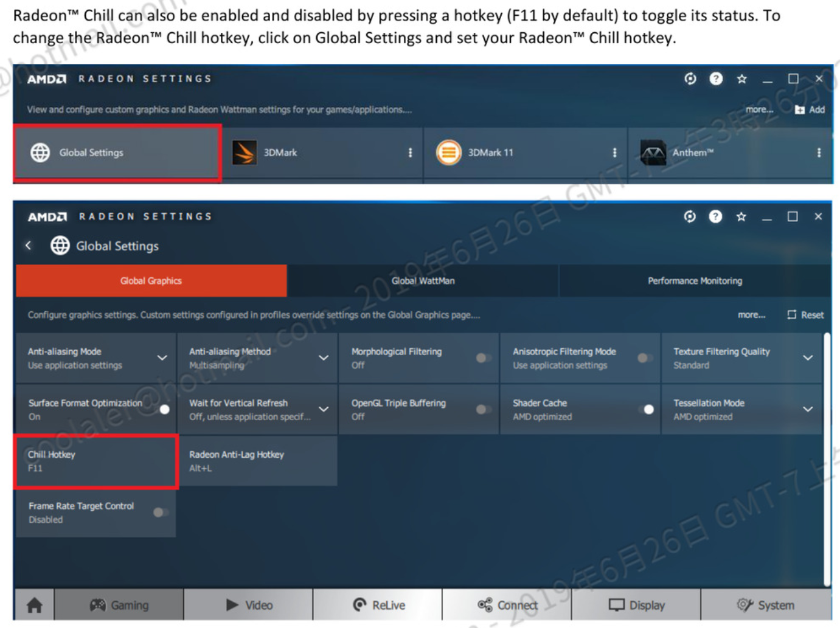840x628 pixels.
Task: Click settings panel vertical scrollbar
Action: 827,460
